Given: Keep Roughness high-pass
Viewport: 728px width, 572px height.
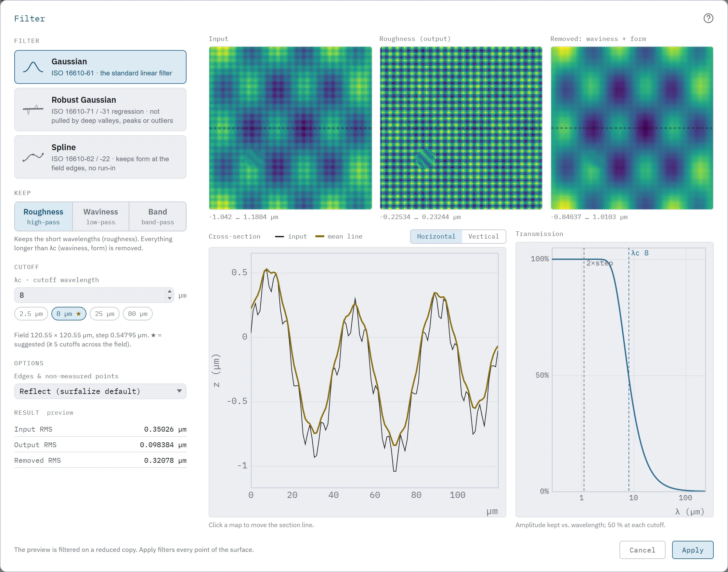Looking at the screenshot, I should (x=43, y=216).
